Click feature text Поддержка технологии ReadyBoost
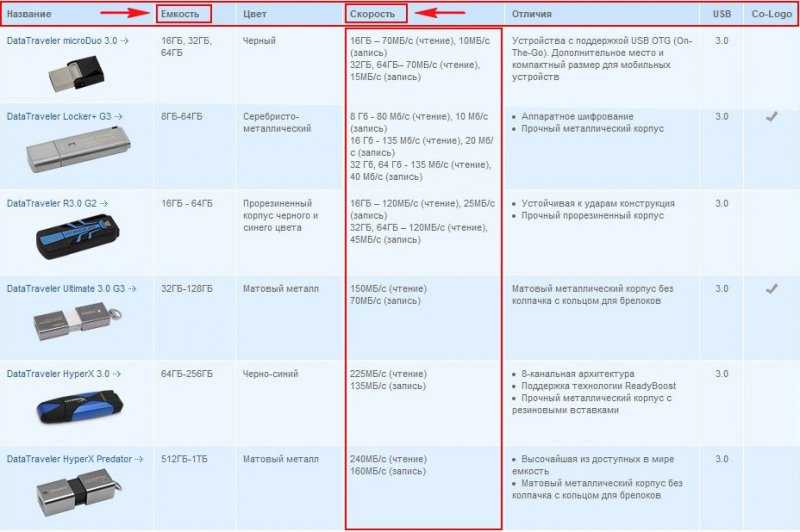Image resolution: width=800 pixels, height=532 pixels. pos(598,386)
